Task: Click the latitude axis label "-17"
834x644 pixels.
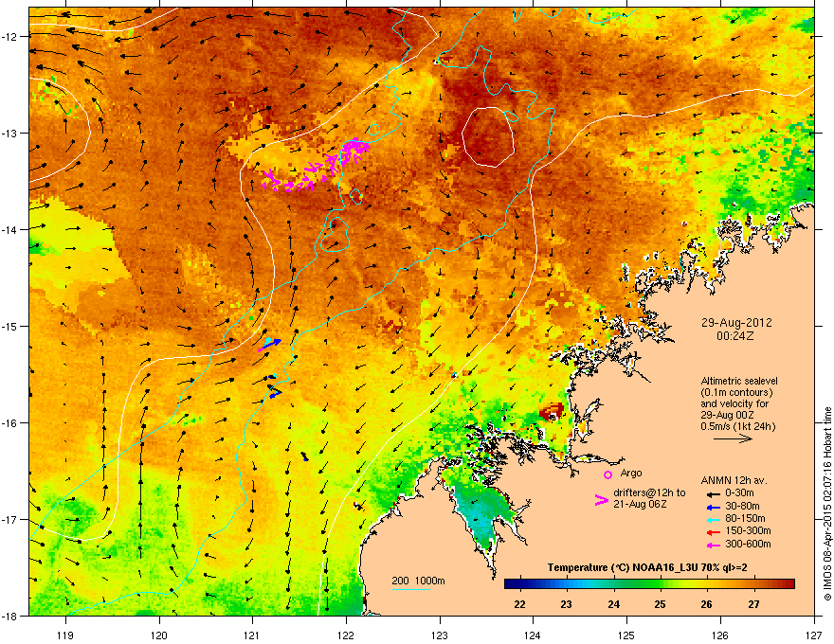Action: [x=9, y=519]
